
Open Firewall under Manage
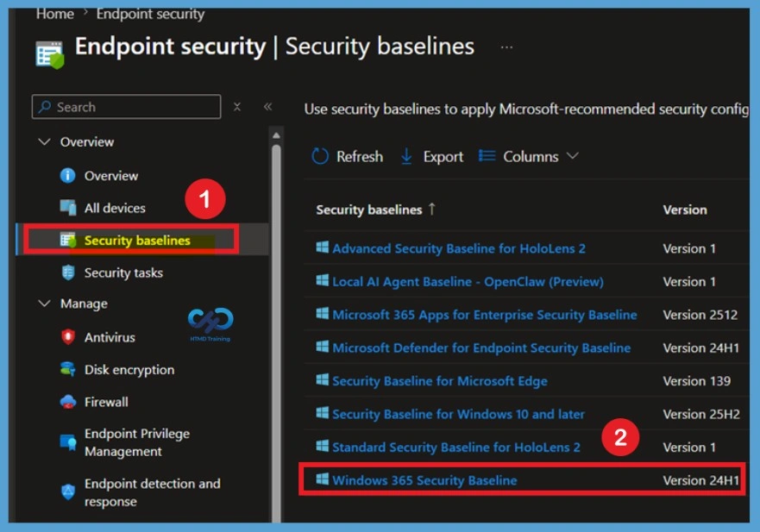(x=106, y=402)
